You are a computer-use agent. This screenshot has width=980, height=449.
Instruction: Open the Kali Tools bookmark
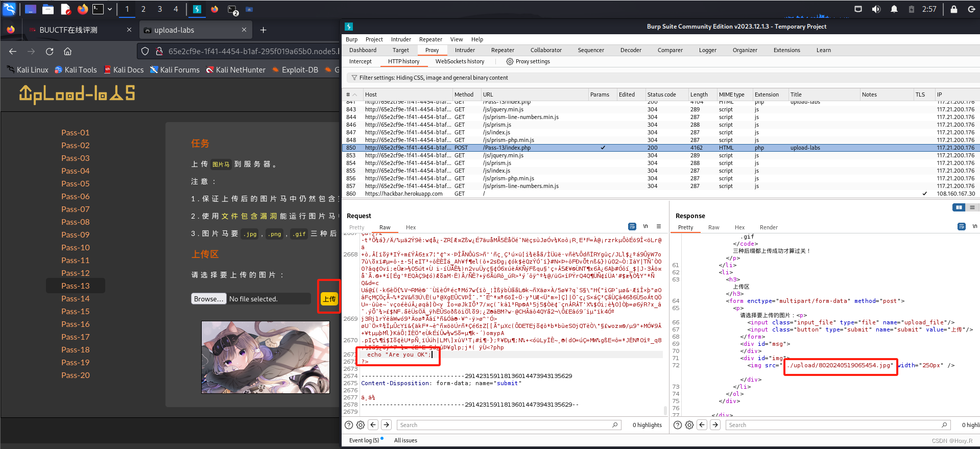pyautogui.click(x=76, y=70)
